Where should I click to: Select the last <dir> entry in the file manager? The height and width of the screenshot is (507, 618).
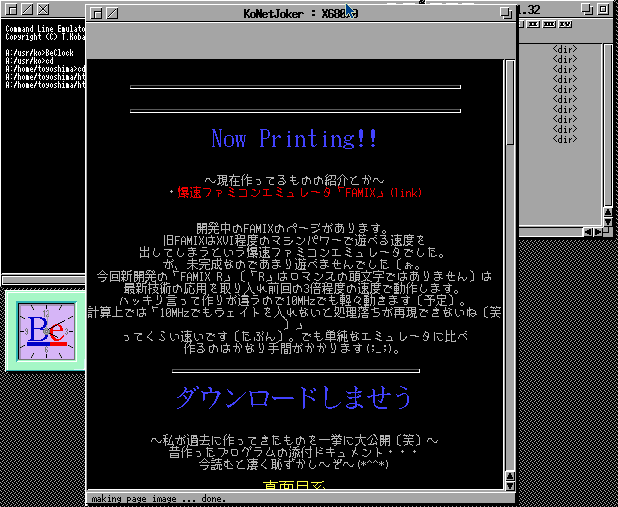[564, 139]
